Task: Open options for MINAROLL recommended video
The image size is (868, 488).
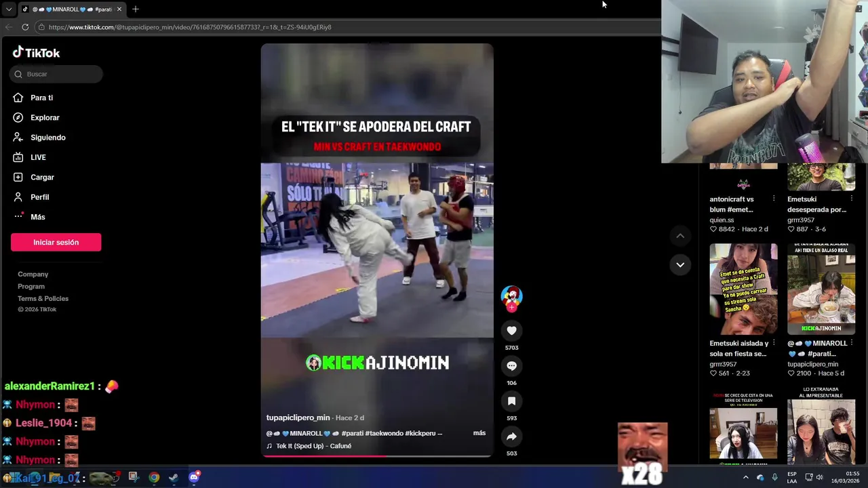Action: coord(851,343)
